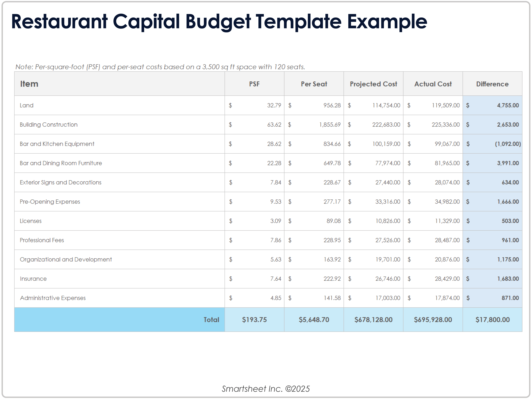Select the total PSF $193.75 cell
532x399 pixels.
254,320
